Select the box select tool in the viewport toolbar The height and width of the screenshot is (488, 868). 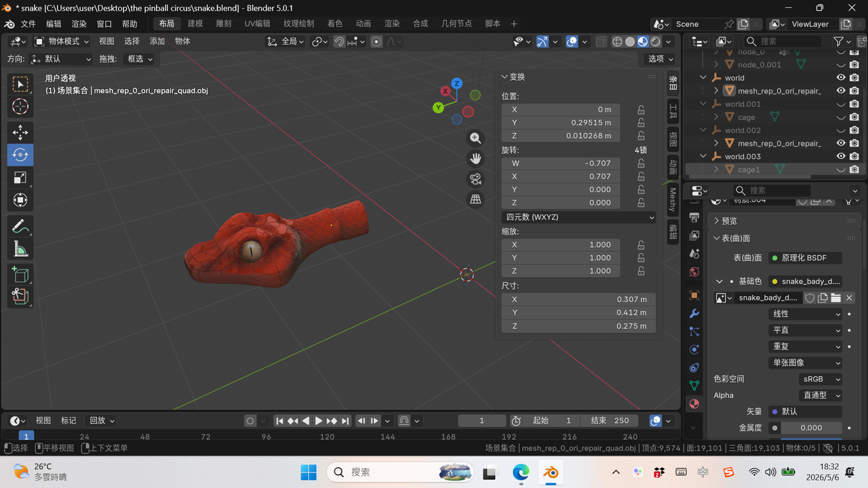pos(20,84)
